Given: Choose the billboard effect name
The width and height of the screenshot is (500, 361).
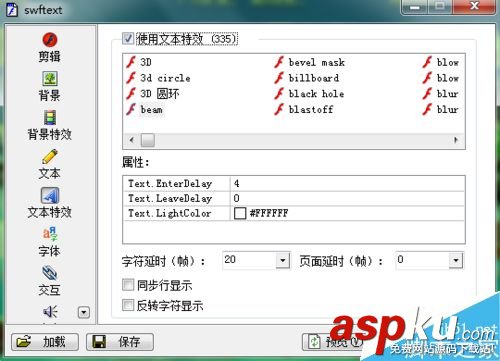Looking at the screenshot, I should click(314, 78).
